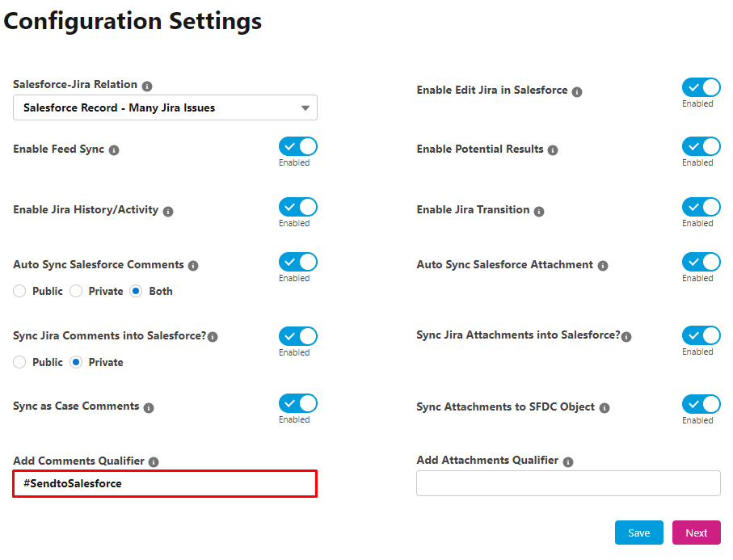
Task: Click the Add Attachments Qualifier input field
Action: tap(568, 483)
